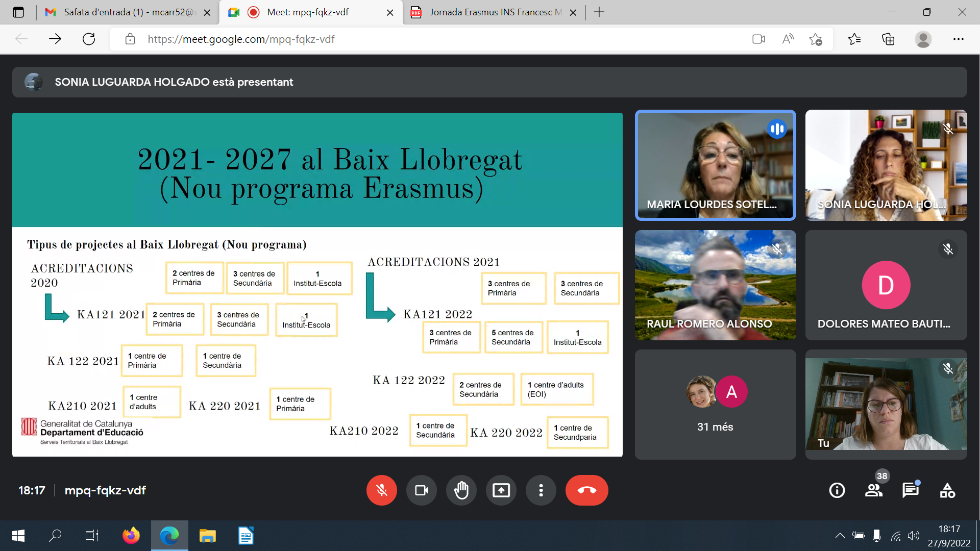Open more options three-dot menu in Meet

tap(541, 490)
